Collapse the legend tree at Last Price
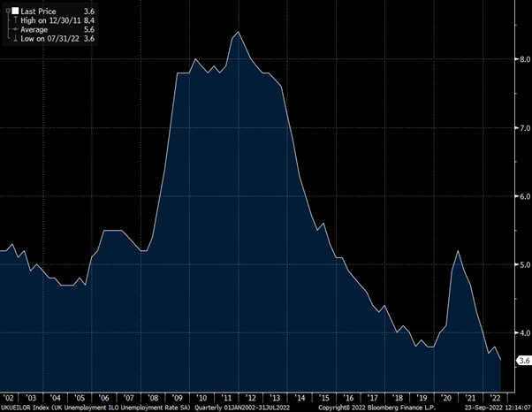 point(6,10)
